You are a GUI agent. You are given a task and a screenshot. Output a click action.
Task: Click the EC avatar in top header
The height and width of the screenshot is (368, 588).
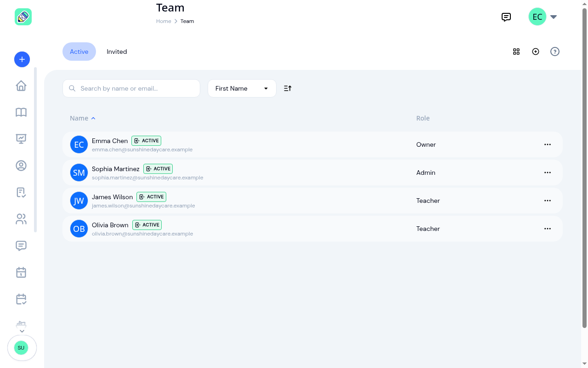tap(537, 17)
